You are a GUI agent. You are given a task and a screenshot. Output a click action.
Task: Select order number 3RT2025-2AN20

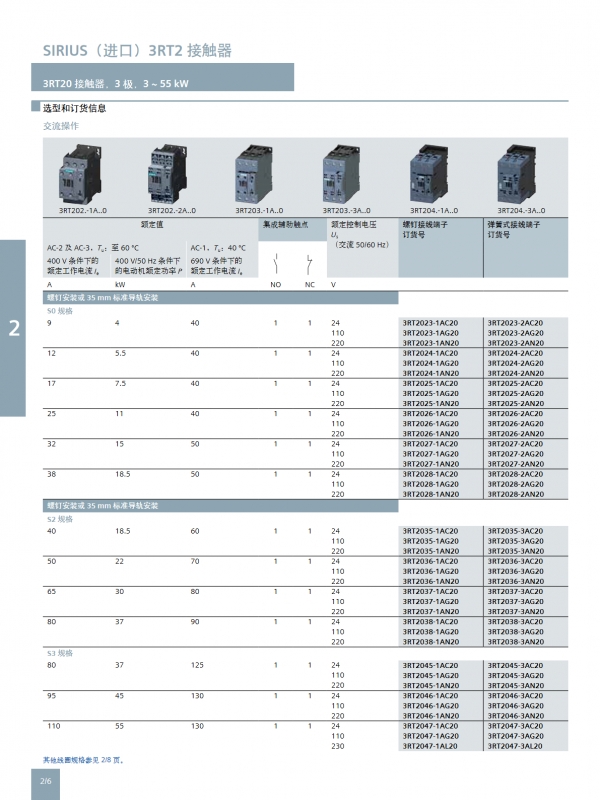click(x=515, y=404)
